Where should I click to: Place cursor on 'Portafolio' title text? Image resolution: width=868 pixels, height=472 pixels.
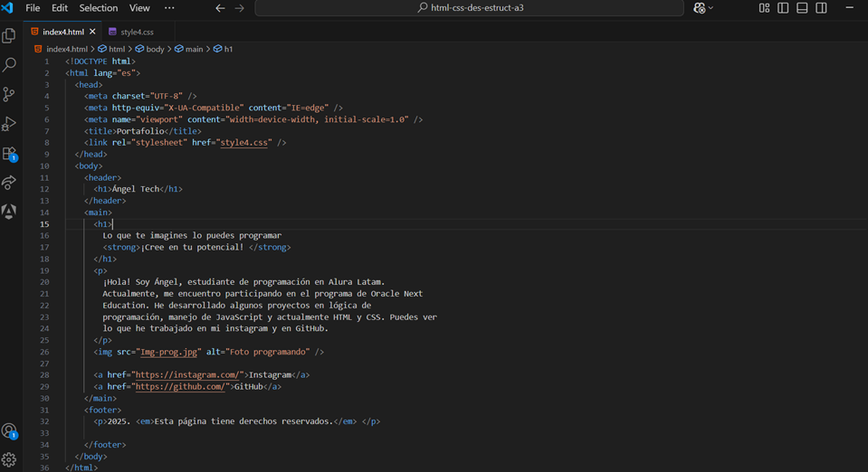[140, 131]
